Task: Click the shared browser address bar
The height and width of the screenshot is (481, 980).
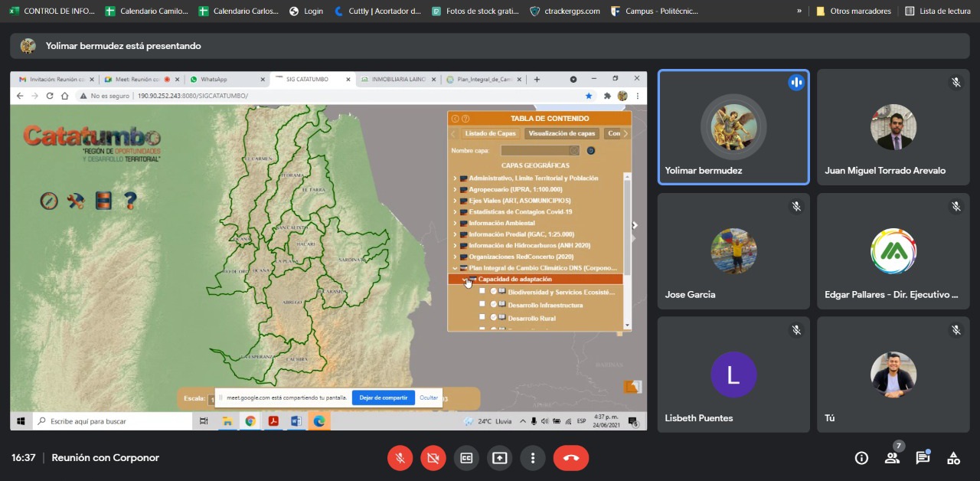Action: coord(333,96)
